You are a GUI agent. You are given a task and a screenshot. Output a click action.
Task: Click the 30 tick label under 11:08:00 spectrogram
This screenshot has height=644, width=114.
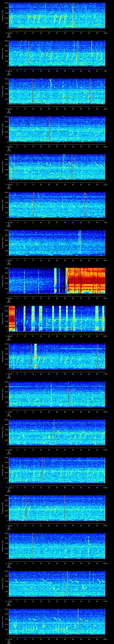click(x=57, y=298)
